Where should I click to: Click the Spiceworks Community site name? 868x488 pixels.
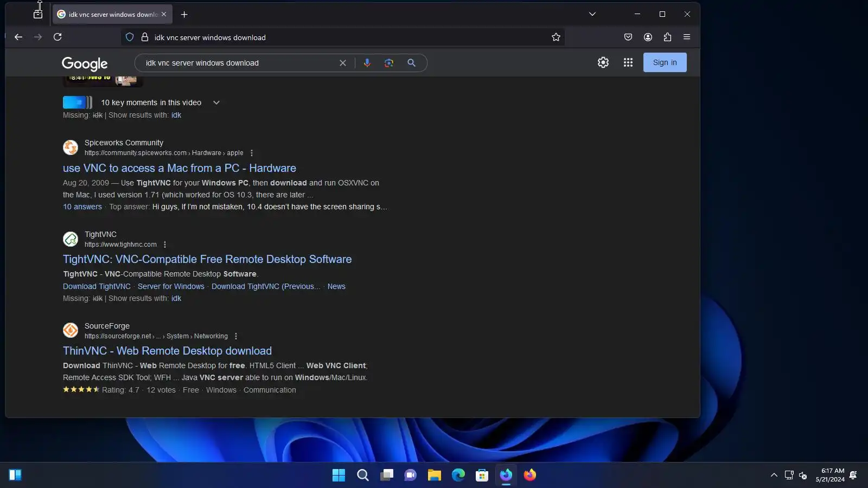click(124, 143)
